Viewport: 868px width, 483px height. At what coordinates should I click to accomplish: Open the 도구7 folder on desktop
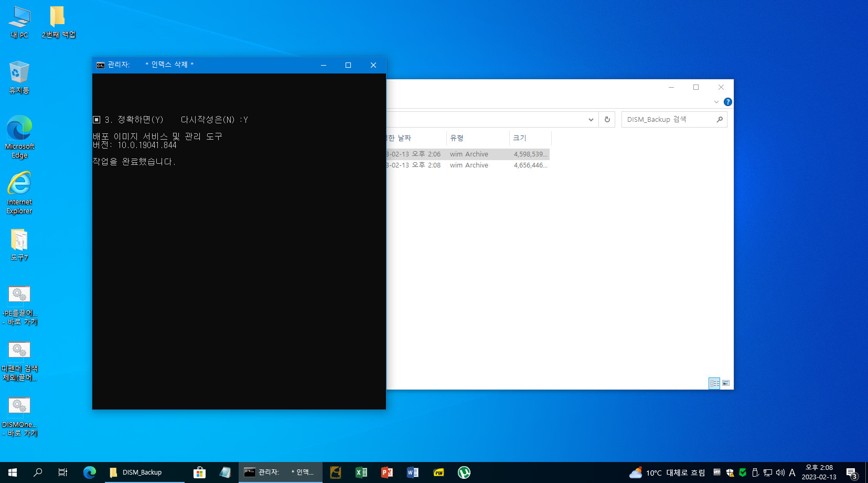(x=19, y=245)
